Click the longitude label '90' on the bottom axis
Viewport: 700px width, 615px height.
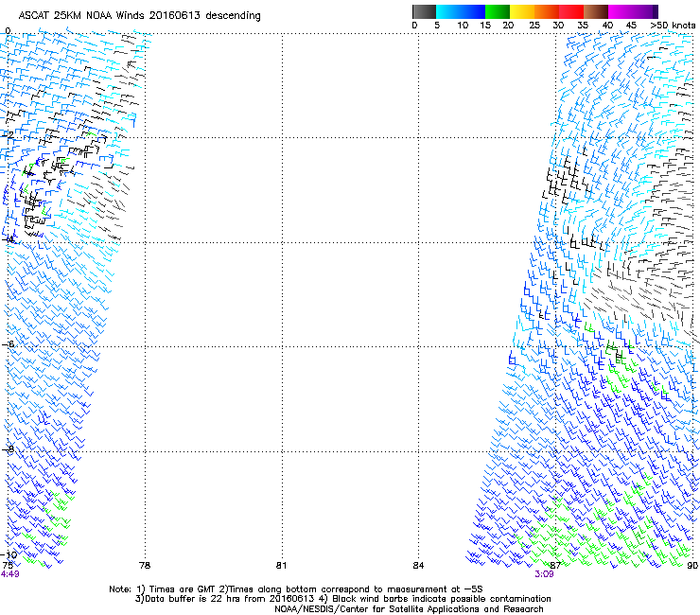pos(692,566)
